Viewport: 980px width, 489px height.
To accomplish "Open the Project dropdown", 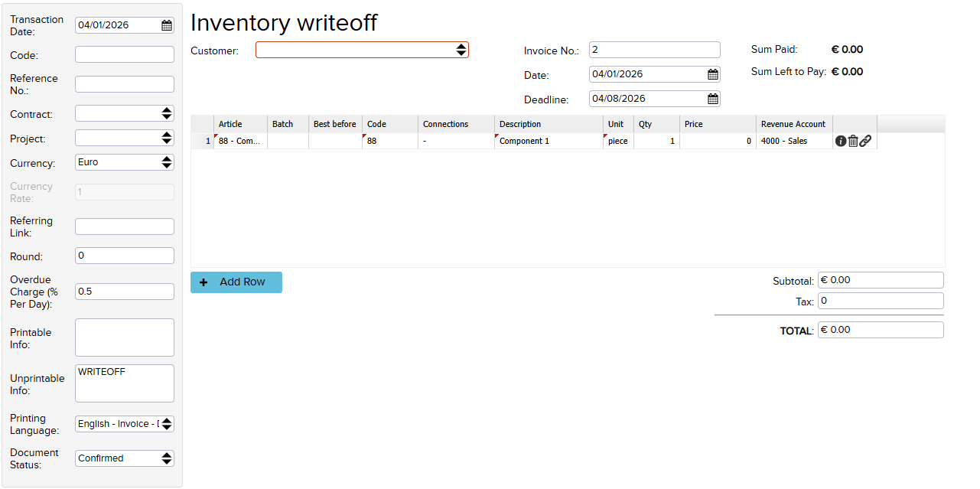I will tap(167, 138).
